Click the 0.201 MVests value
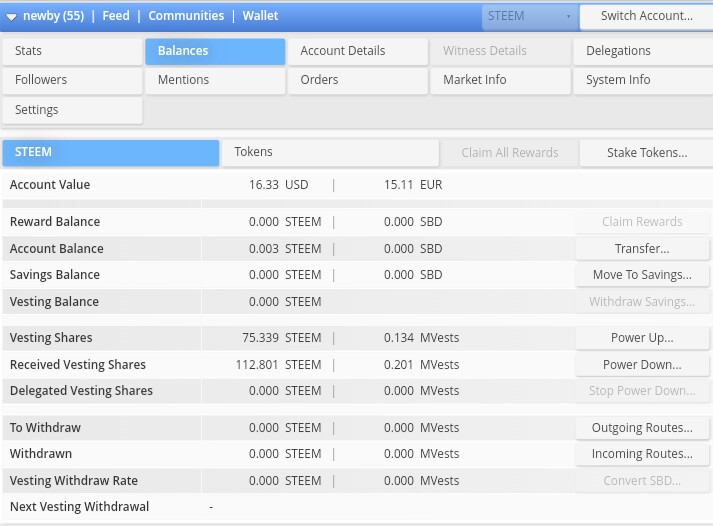The width and height of the screenshot is (713, 526). (422, 365)
